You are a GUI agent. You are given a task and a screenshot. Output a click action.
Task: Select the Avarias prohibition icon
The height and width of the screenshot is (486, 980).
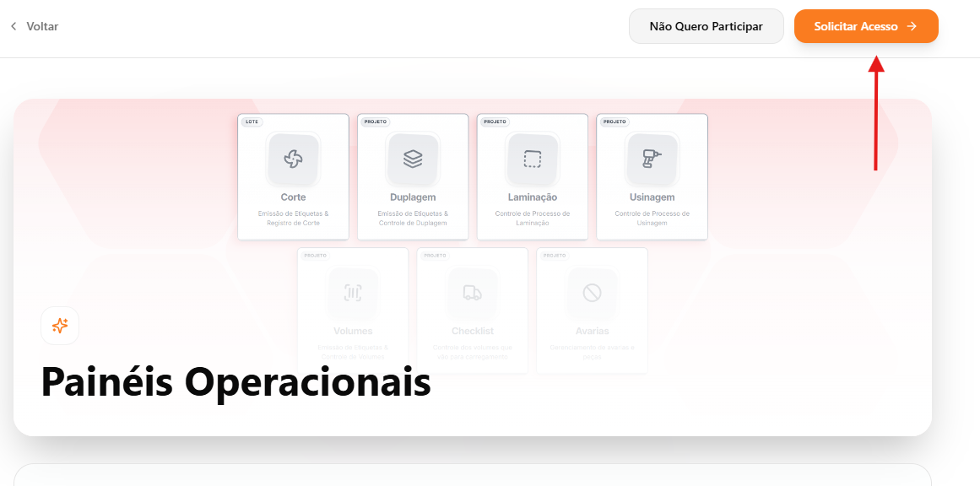(x=592, y=293)
